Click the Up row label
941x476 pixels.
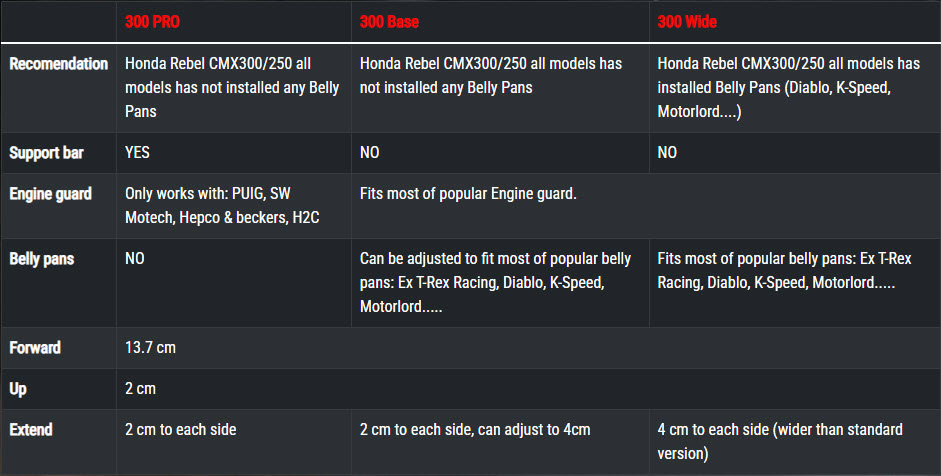pos(18,389)
